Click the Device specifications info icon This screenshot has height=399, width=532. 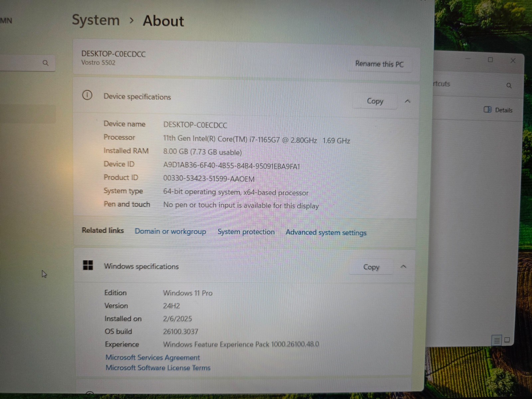tap(87, 95)
